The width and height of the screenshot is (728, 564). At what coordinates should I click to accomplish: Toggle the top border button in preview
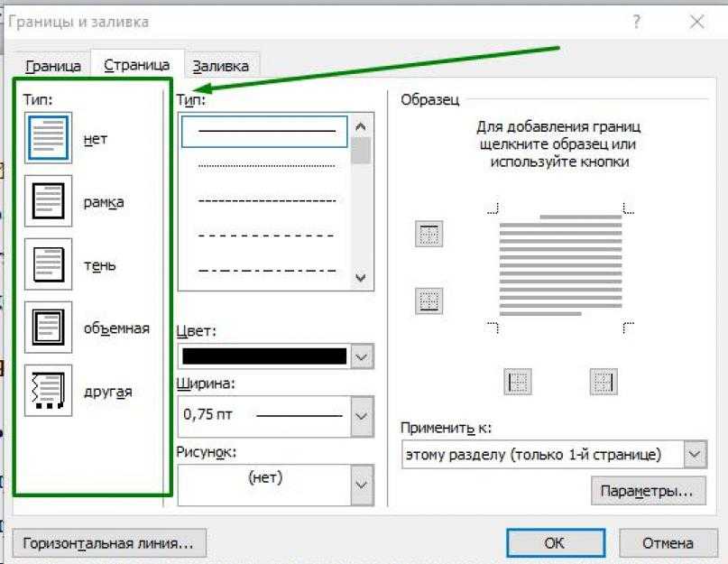429,234
